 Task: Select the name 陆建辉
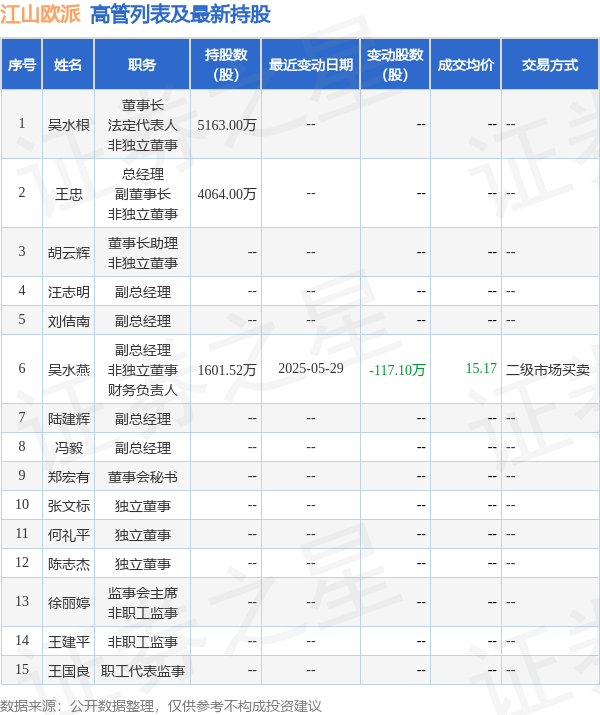69,419
